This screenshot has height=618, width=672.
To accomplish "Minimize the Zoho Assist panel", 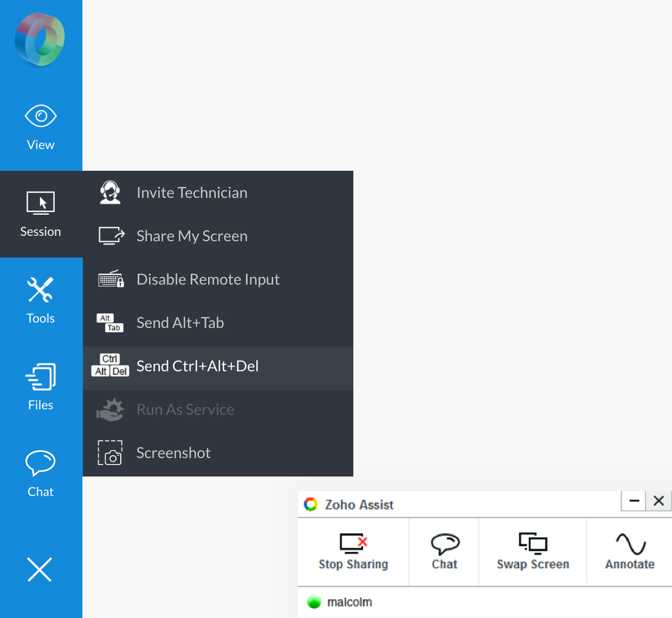I will [x=634, y=501].
